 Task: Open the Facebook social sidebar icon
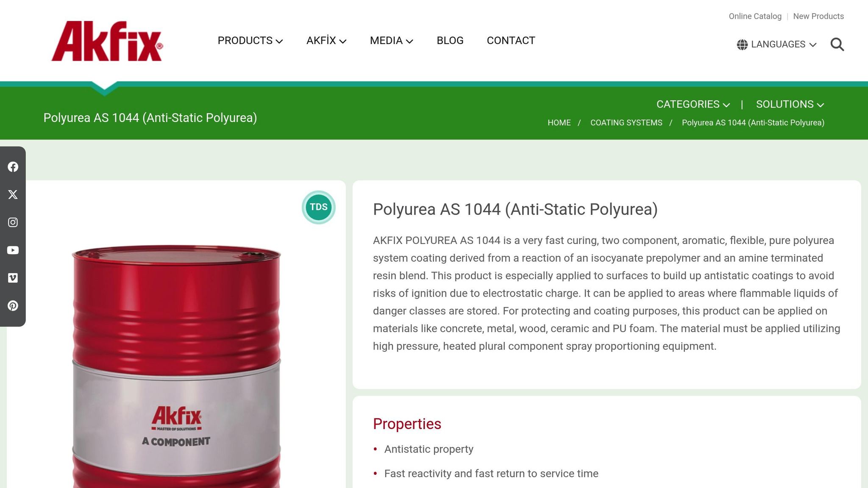click(13, 167)
